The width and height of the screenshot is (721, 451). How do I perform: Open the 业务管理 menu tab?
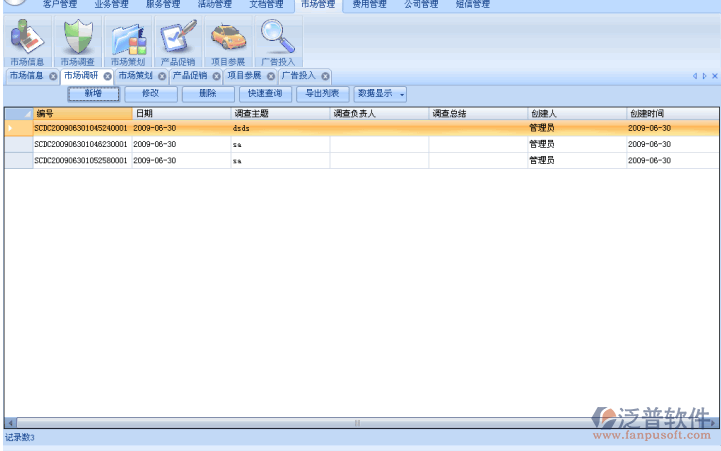click(112, 5)
